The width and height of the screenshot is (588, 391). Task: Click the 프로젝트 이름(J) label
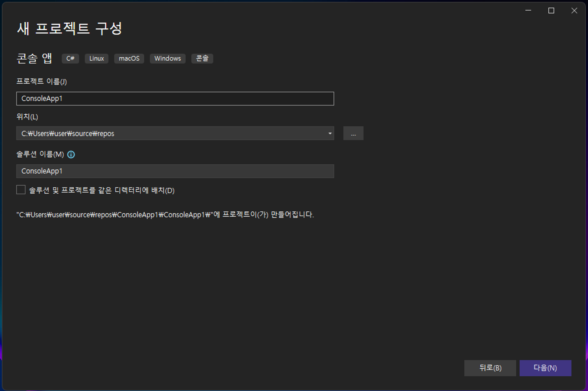tap(41, 81)
